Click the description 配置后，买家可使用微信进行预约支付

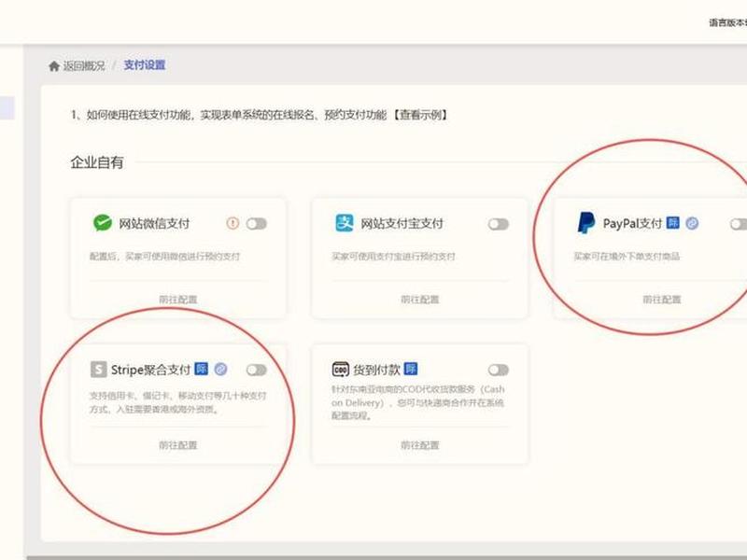(165, 256)
